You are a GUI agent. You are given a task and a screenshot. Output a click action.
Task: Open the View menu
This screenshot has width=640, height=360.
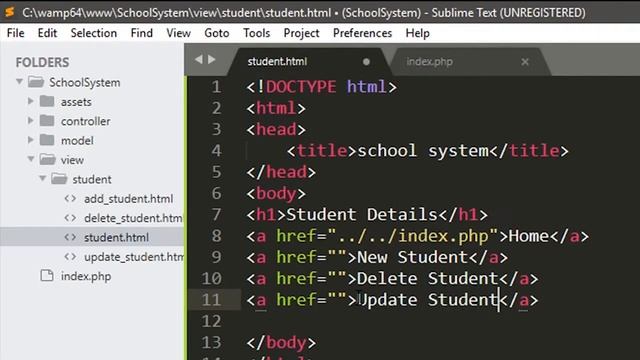coord(178,33)
